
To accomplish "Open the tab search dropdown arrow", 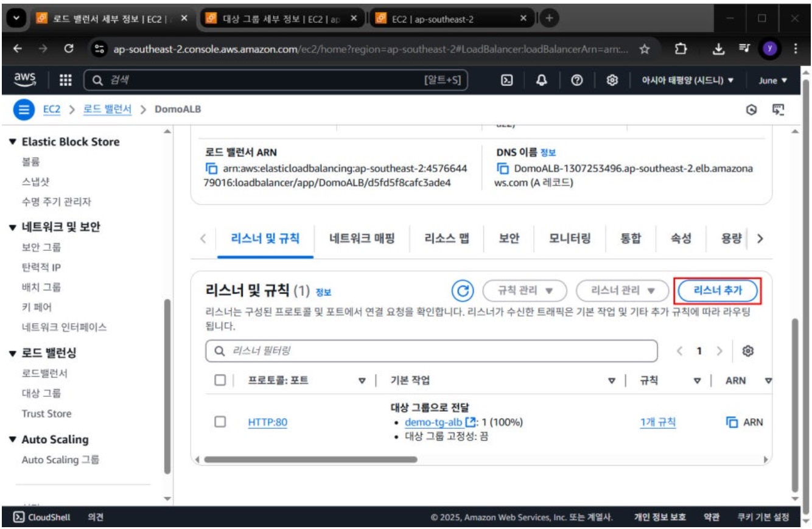I will click(16, 18).
